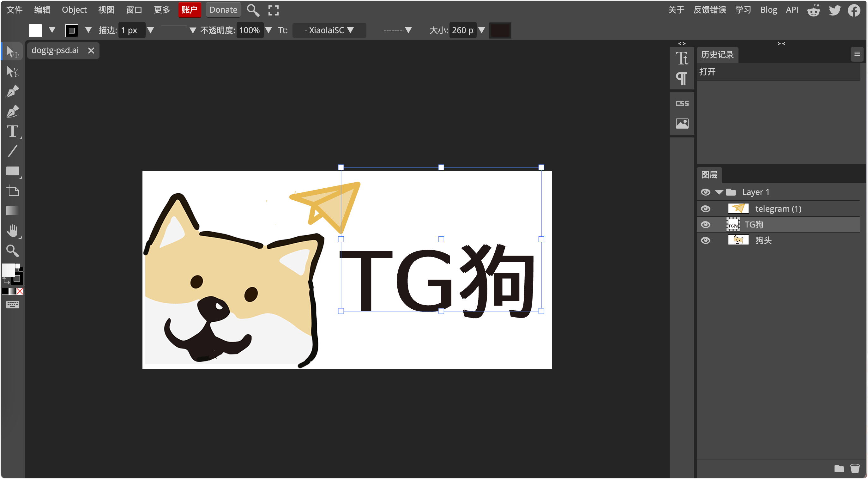Click the dark text color swatch

click(x=500, y=30)
